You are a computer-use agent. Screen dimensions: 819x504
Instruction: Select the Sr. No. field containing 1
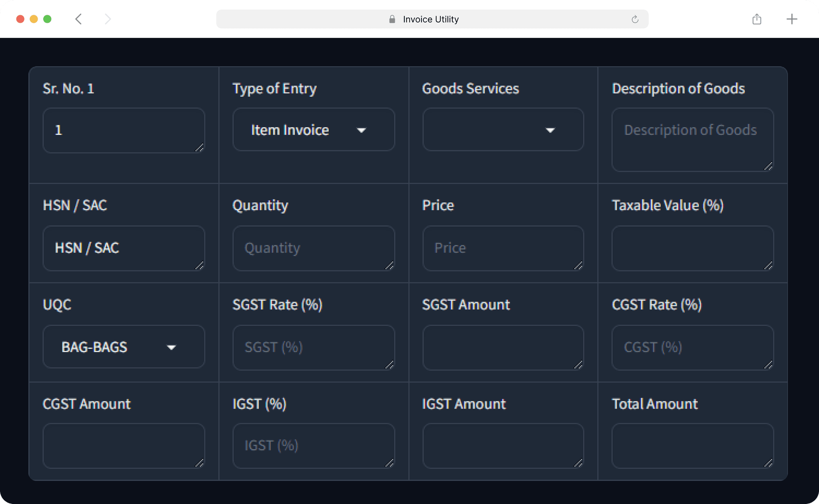point(123,129)
